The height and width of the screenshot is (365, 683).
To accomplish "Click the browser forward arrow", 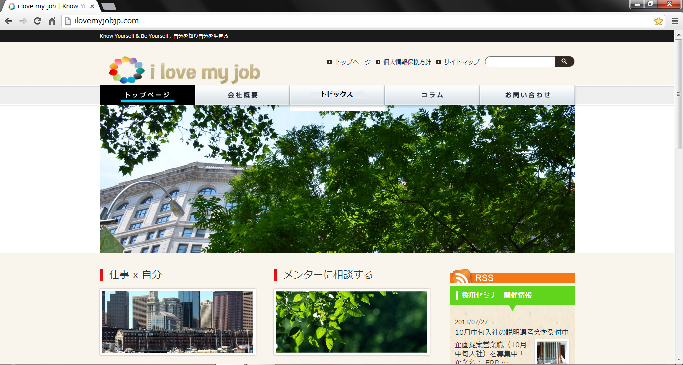I will (23, 21).
